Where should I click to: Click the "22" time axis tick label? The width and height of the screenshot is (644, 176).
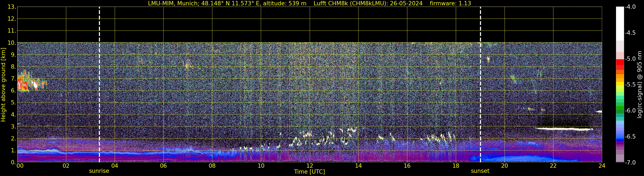(x=553, y=166)
